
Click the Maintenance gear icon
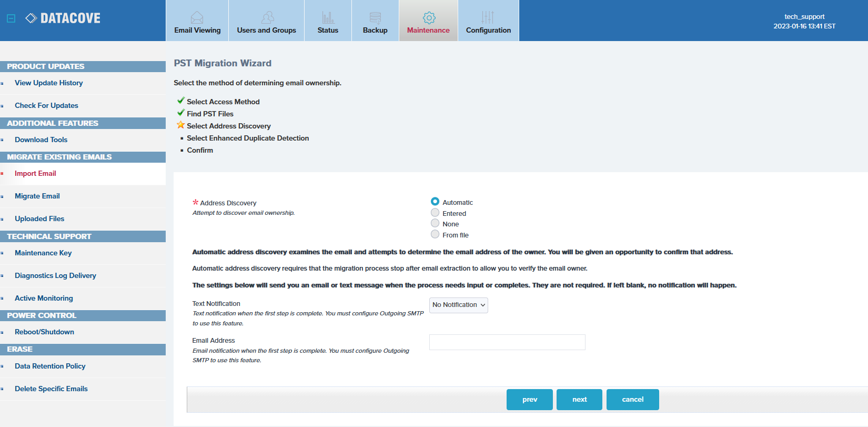coord(429,17)
